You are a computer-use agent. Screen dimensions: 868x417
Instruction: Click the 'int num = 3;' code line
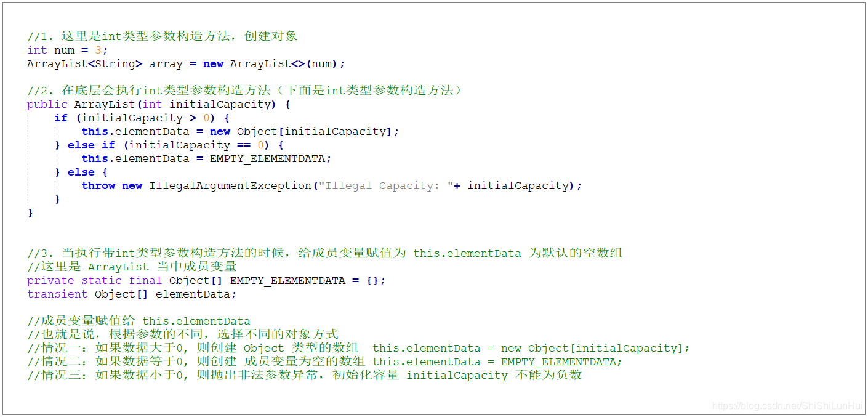coord(67,50)
